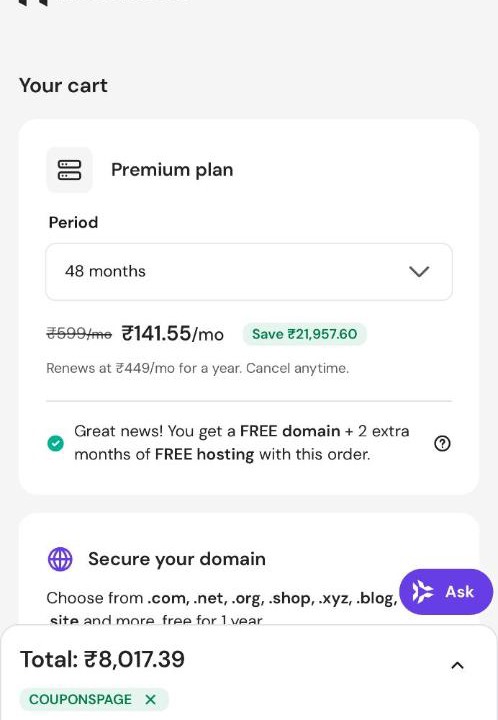Click the Save ₹21,957.60 badge
498x720 pixels.
tap(304, 334)
